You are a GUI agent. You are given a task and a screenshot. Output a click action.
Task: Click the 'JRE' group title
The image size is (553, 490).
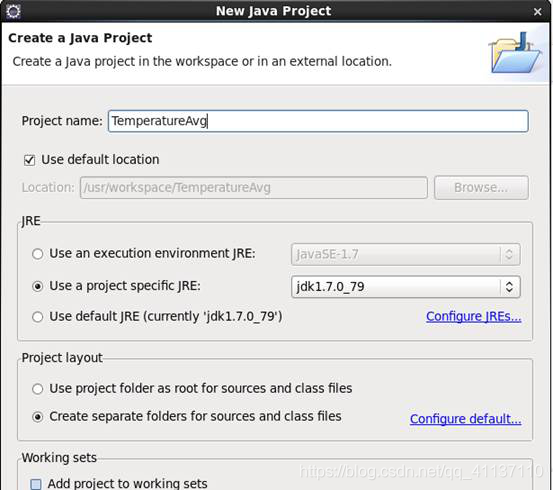[x=31, y=221]
